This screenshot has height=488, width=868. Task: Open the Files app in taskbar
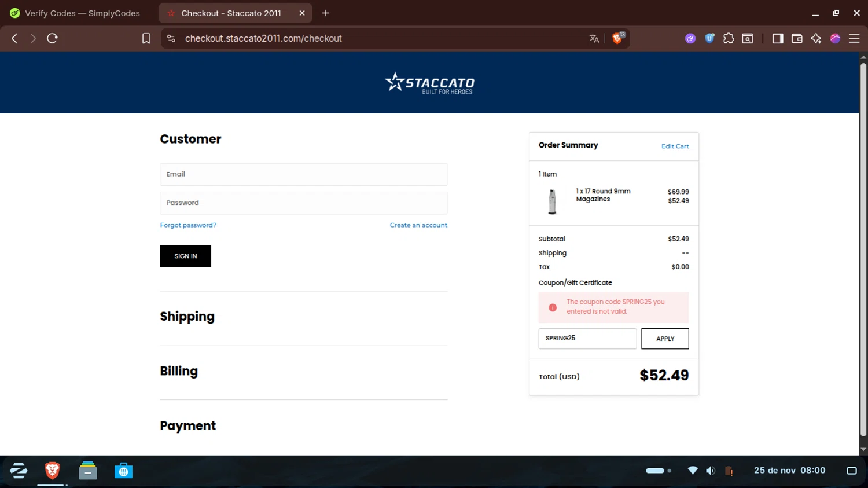point(88,471)
